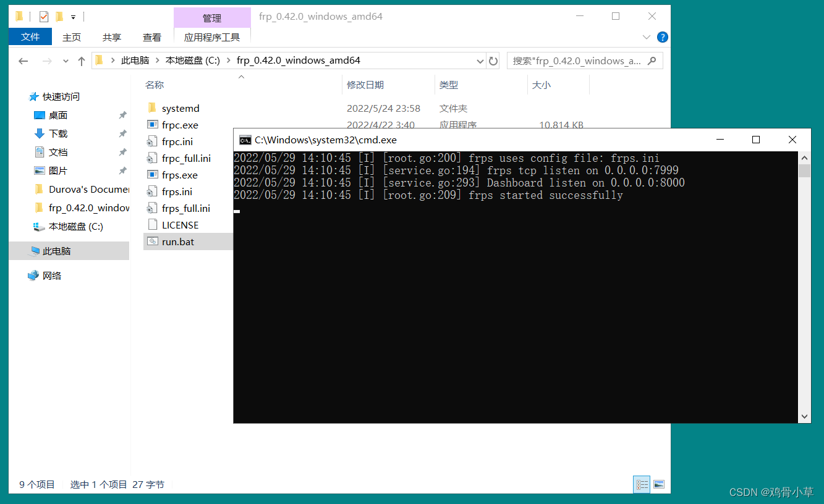This screenshot has width=824, height=504.
Task: Select 此电脑 in navigation pane
Action: point(56,251)
